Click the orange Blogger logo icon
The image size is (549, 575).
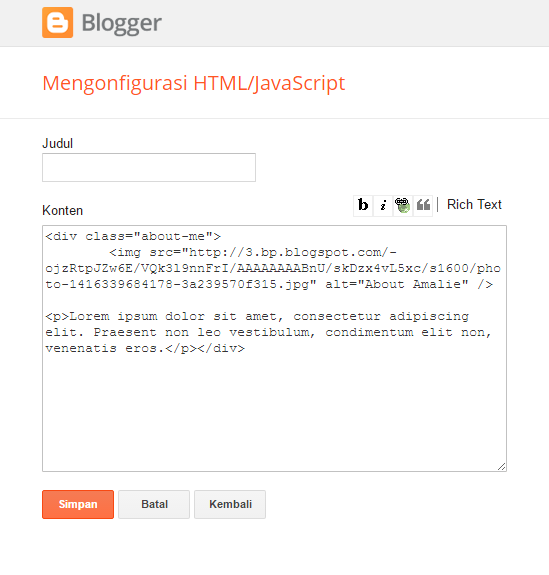pos(58,22)
